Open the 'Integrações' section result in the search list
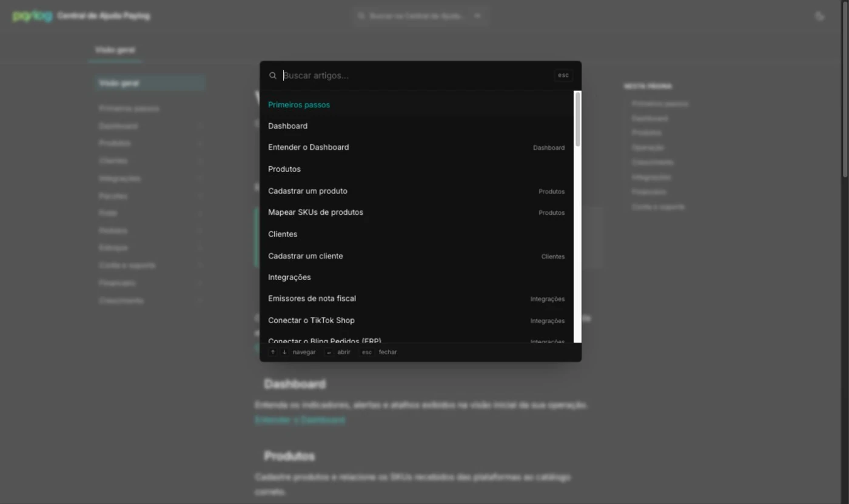Image resolution: width=849 pixels, height=504 pixels. 417,277
